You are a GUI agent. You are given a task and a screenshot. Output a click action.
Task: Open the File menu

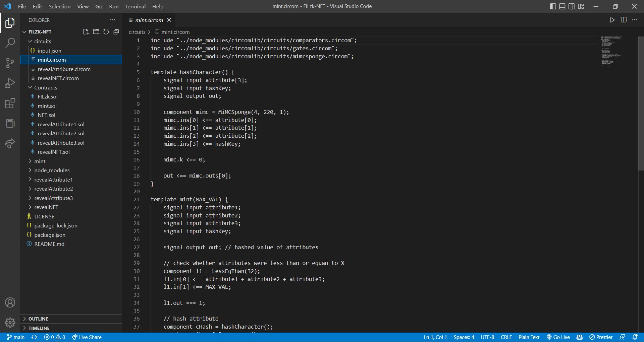coord(22,6)
